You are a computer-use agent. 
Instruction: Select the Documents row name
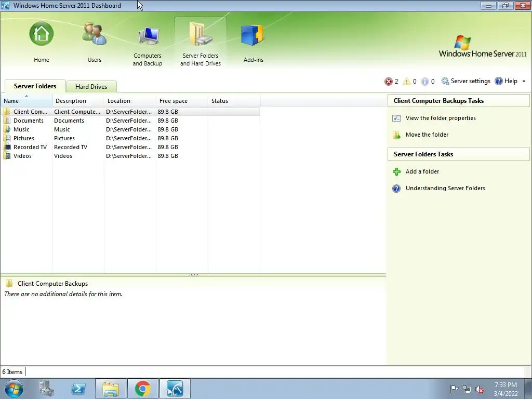tap(29, 121)
